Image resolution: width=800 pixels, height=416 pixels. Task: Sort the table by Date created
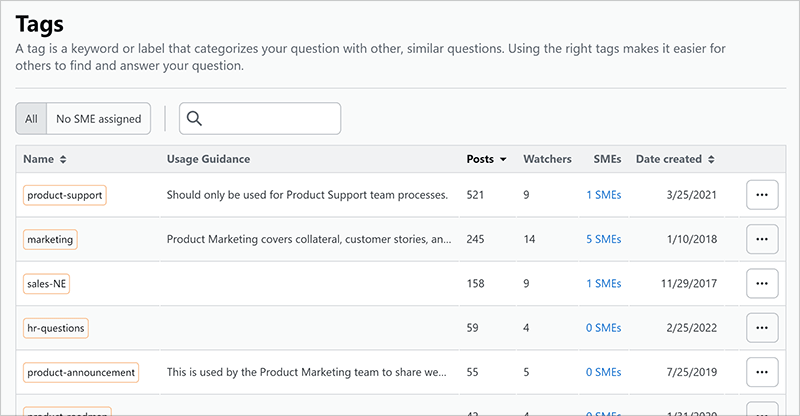(675, 159)
